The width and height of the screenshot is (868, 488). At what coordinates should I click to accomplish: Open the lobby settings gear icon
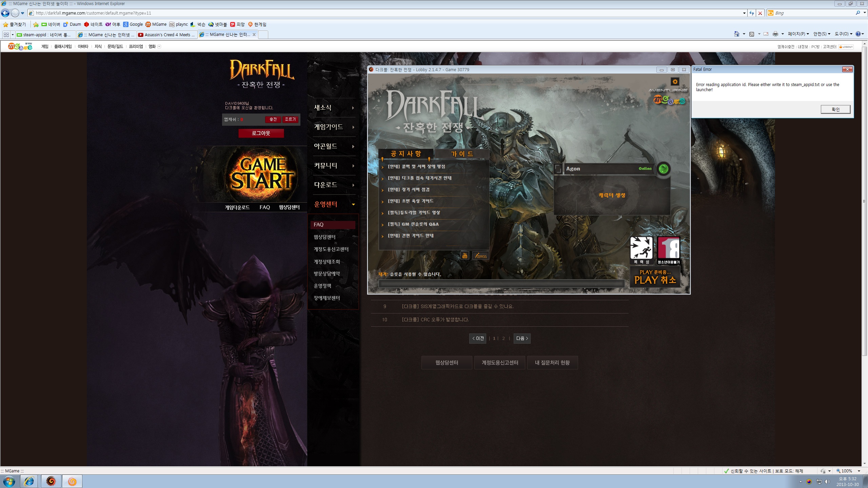click(x=675, y=82)
